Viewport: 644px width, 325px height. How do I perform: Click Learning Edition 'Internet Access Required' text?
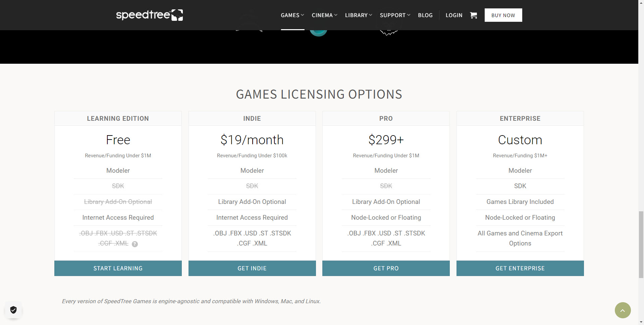[118, 217]
